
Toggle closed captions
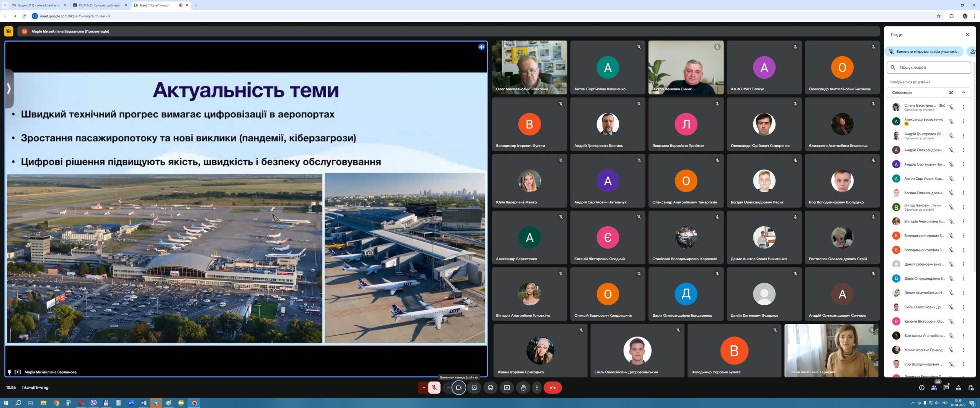click(474, 387)
